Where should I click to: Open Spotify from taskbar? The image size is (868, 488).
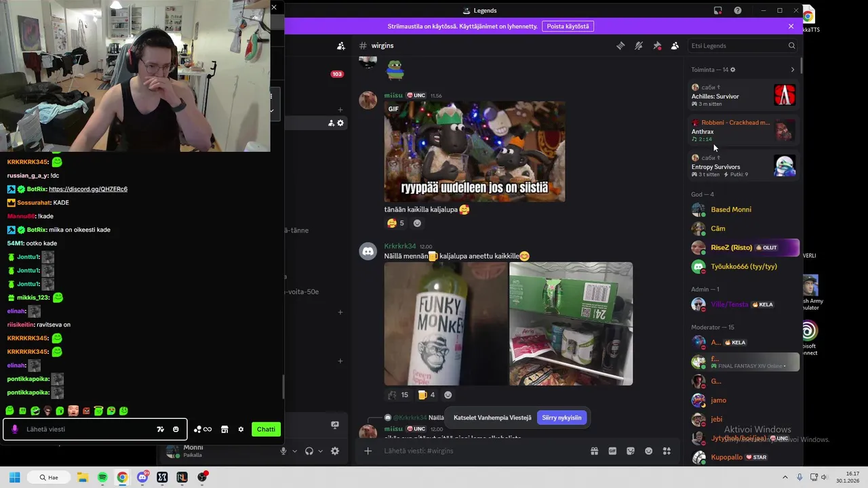click(x=102, y=477)
